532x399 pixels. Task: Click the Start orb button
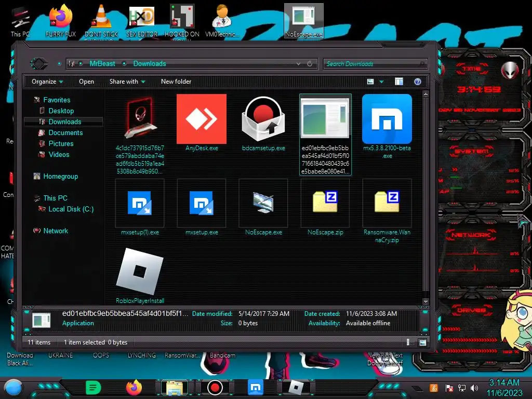tap(14, 388)
